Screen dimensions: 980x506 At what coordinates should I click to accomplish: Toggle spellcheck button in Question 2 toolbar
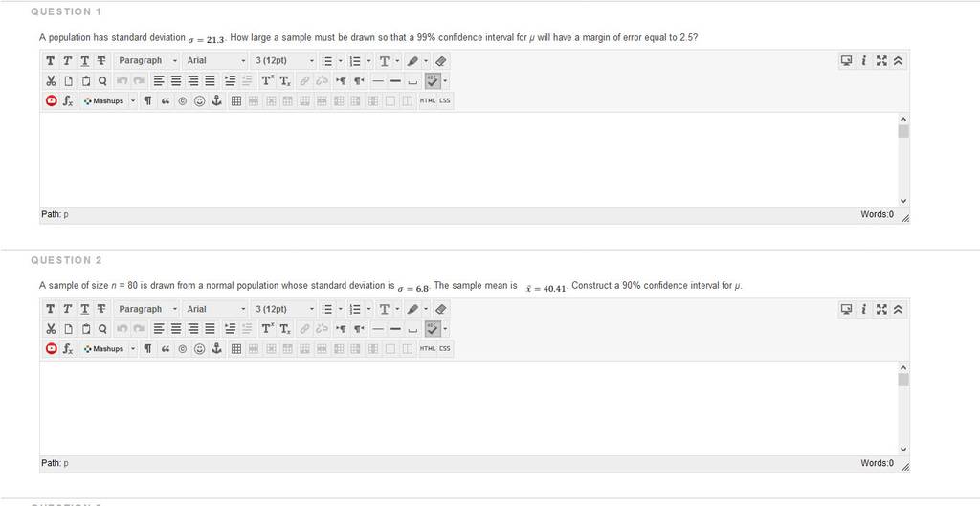pyautogui.click(x=432, y=329)
